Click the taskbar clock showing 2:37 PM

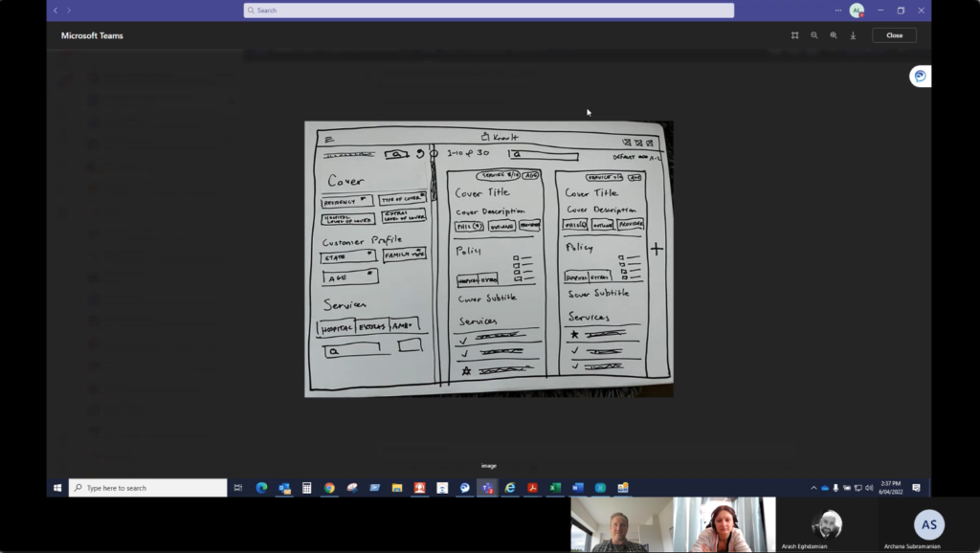[892, 488]
